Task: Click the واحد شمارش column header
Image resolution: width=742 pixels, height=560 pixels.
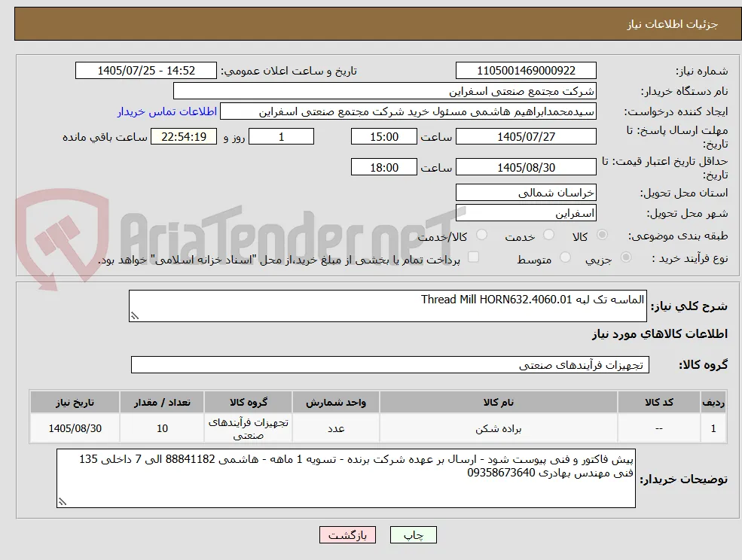Action: pos(335,403)
